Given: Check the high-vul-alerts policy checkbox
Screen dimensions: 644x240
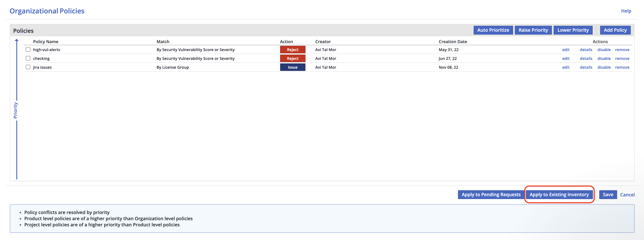Looking at the screenshot, I should point(28,50).
